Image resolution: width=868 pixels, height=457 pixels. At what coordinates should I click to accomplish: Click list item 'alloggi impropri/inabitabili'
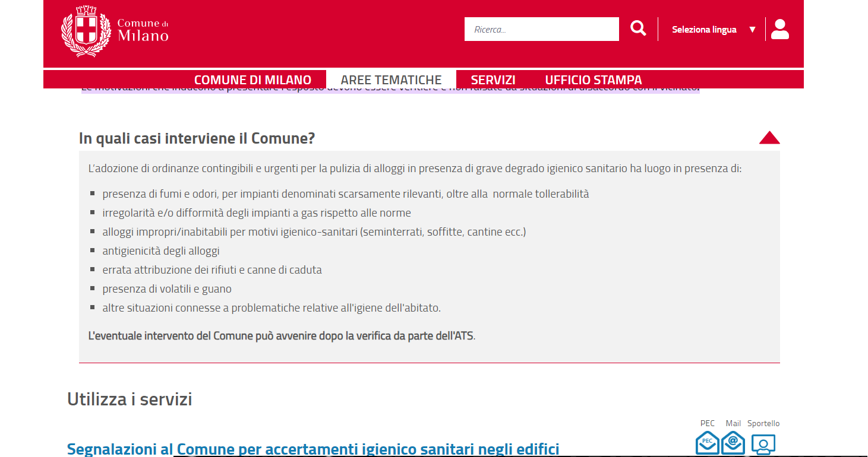point(314,232)
